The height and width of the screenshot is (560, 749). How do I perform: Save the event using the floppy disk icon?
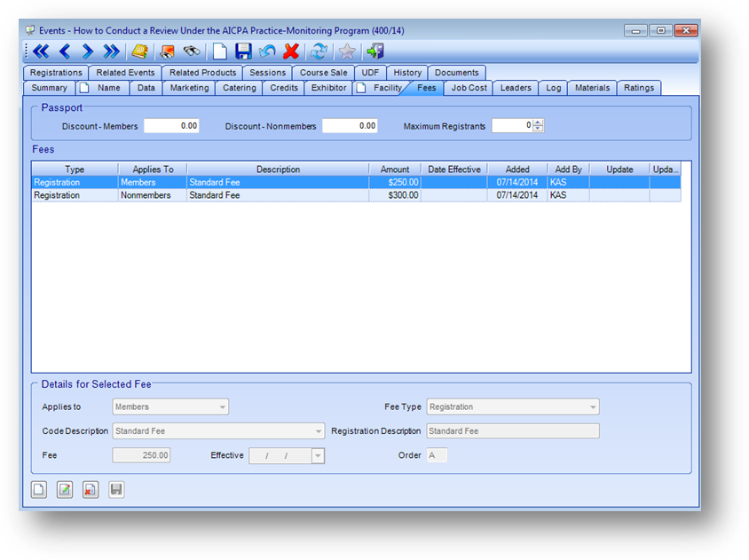(243, 51)
